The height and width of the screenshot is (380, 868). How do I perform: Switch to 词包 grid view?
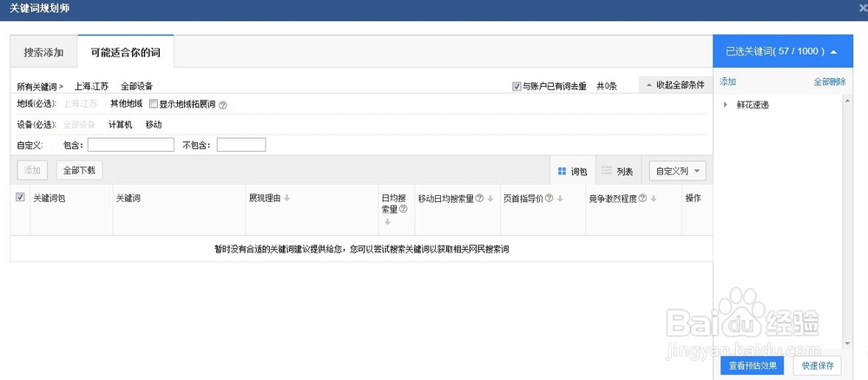[x=573, y=172]
